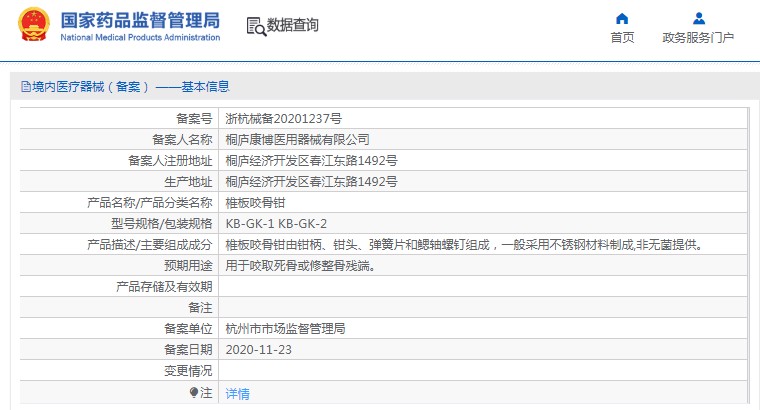Click the national emblem logo
Screen dimensions: 760x410
pyautogui.click(x=34, y=24)
